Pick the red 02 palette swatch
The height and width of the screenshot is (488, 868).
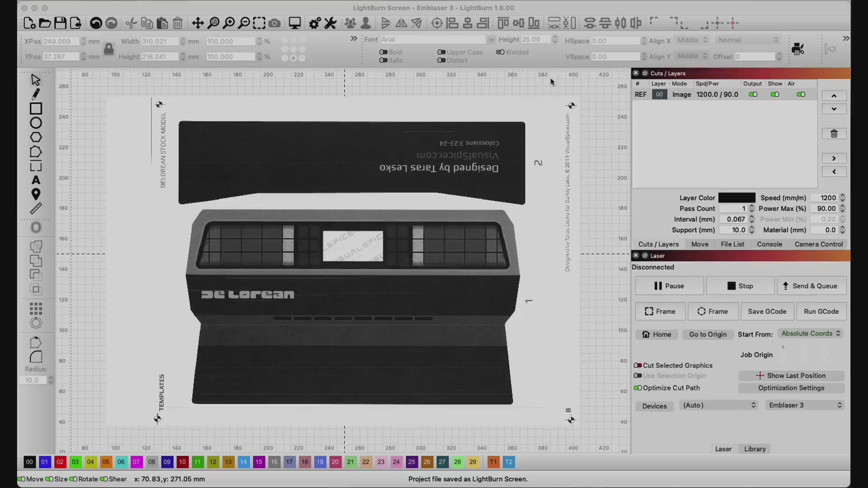[60, 462]
